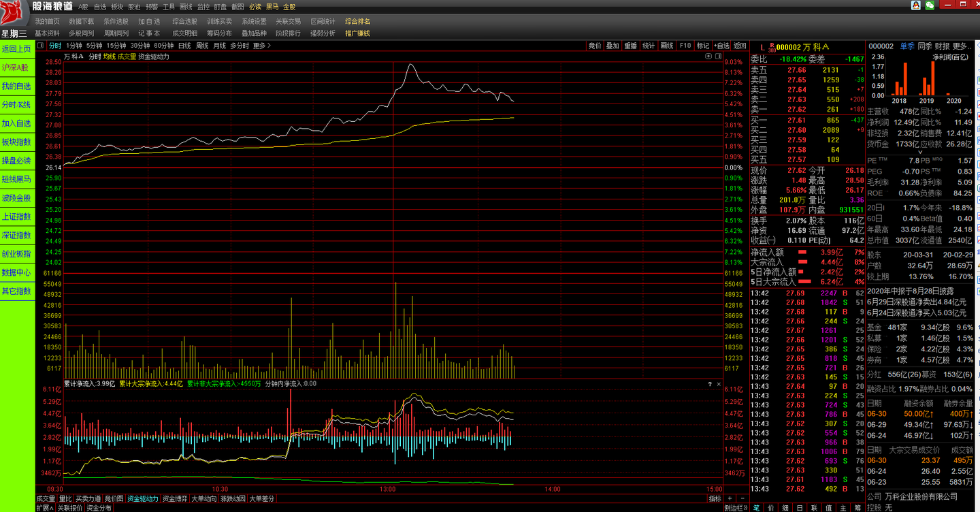The width and height of the screenshot is (980, 512).
Task: Click 金股 in the top menu
Action: pos(289,6)
